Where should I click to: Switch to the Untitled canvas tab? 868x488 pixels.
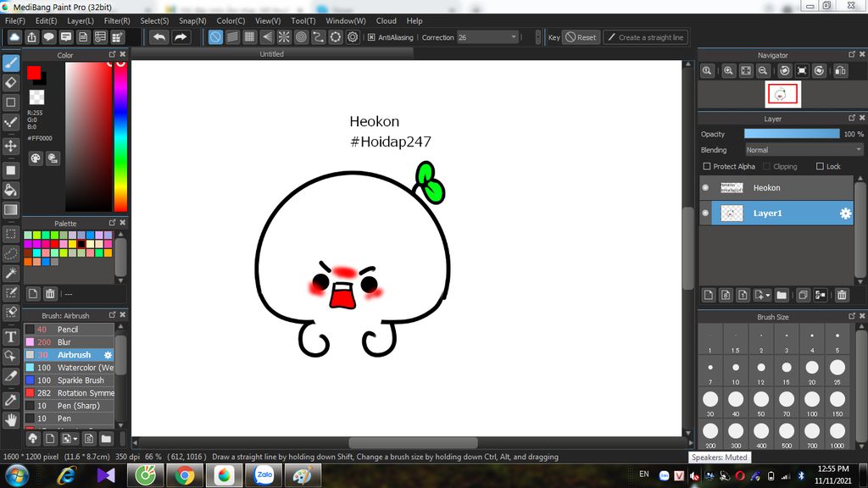pos(272,53)
